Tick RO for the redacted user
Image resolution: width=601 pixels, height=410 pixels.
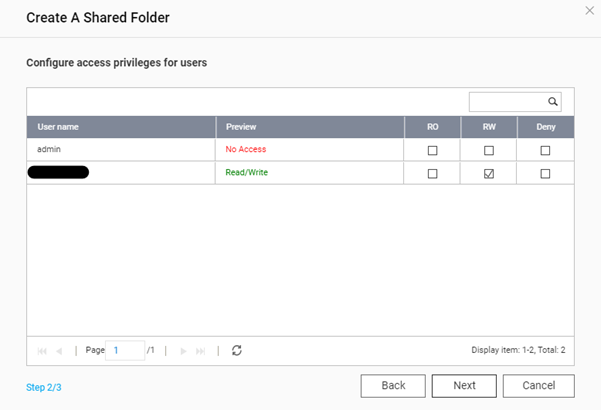coord(433,173)
